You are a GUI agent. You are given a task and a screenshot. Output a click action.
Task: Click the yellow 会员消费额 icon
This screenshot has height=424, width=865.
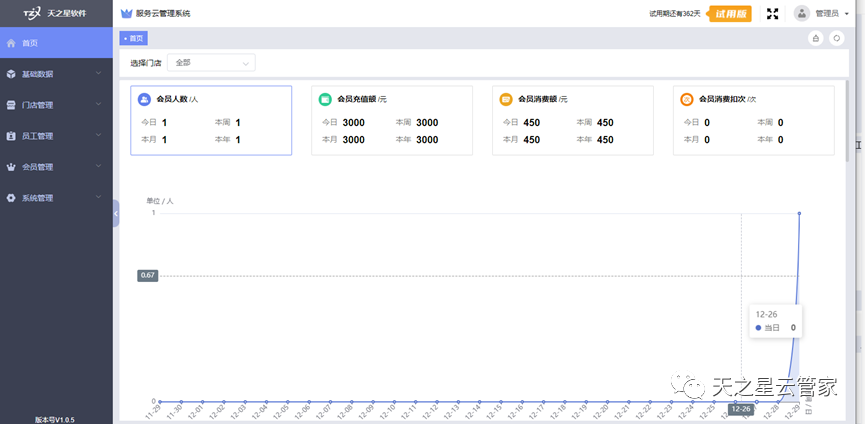[x=506, y=100]
